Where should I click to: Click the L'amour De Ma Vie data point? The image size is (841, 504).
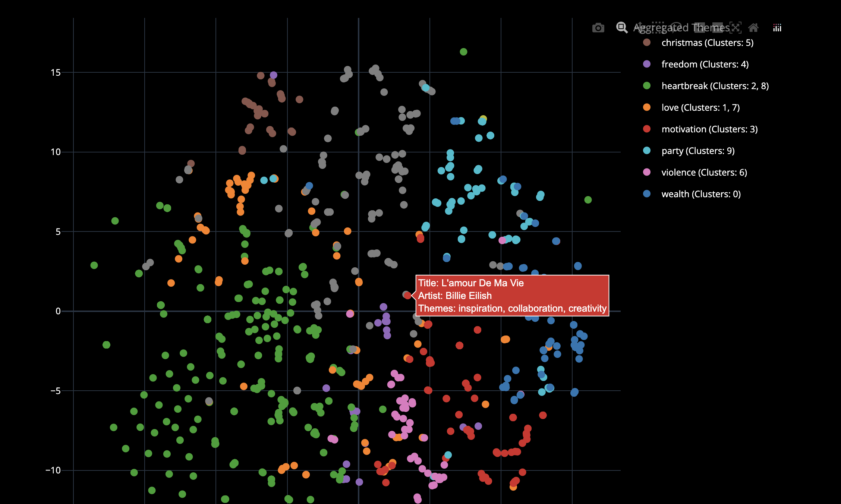click(408, 295)
